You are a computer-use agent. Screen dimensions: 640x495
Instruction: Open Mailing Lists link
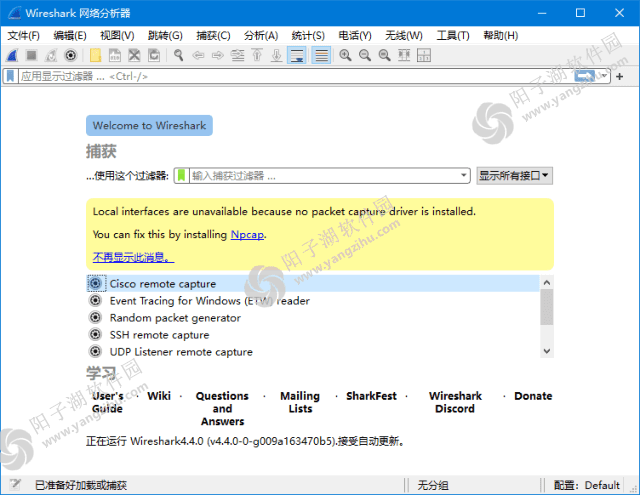tap(300, 402)
